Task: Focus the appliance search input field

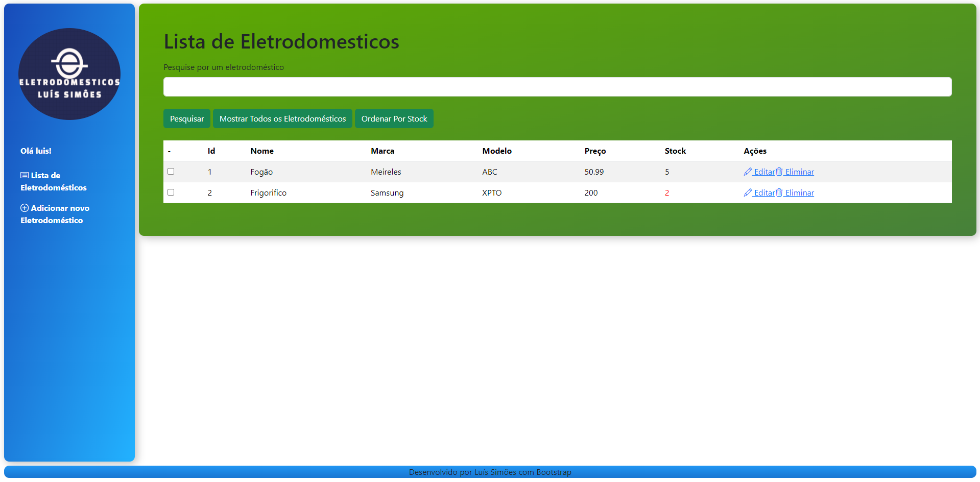Action: point(557,87)
